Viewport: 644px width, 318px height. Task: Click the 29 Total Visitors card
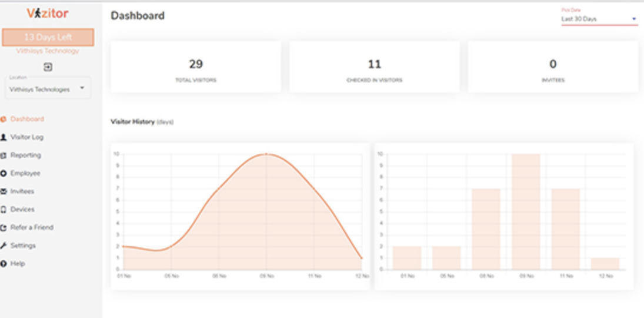(196, 67)
